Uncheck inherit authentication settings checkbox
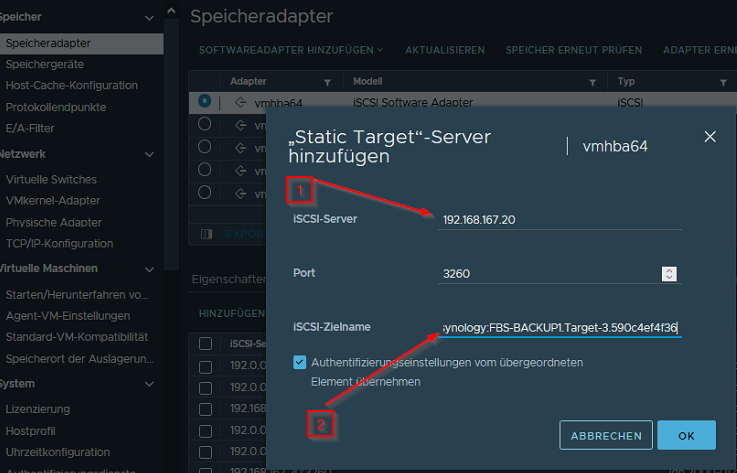Viewport: 737px width, 473px height. click(x=301, y=362)
